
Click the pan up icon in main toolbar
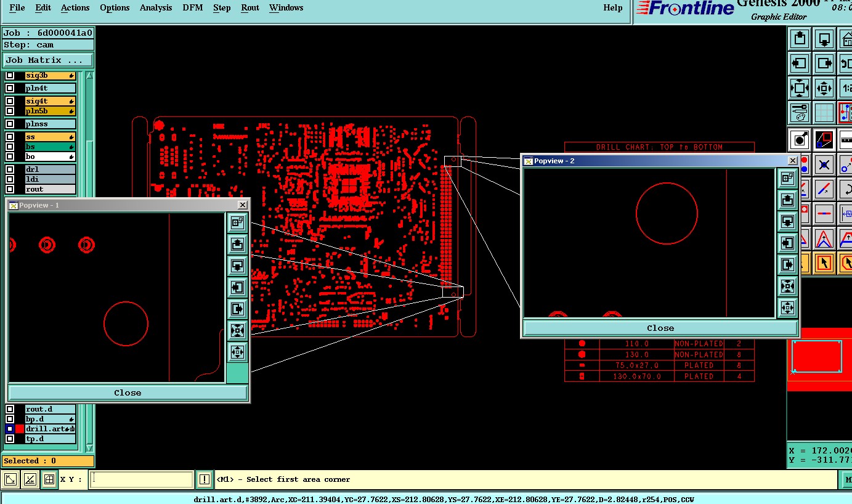coord(799,39)
